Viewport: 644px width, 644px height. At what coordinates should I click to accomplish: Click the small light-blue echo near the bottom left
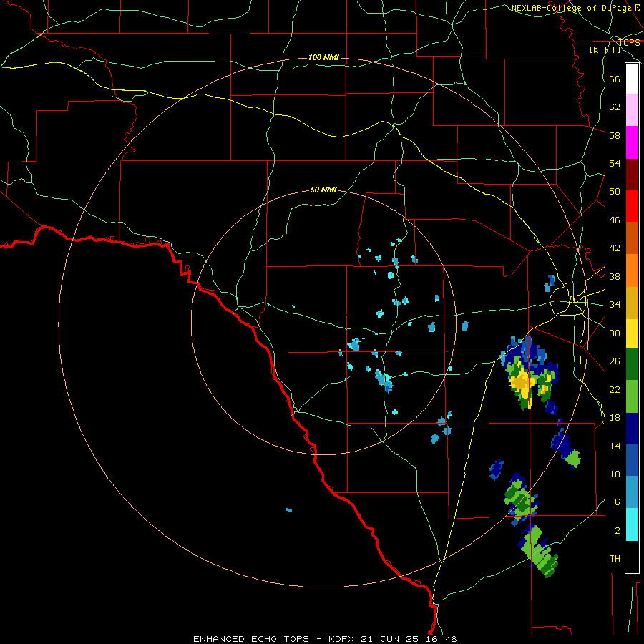[x=289, y=510]
